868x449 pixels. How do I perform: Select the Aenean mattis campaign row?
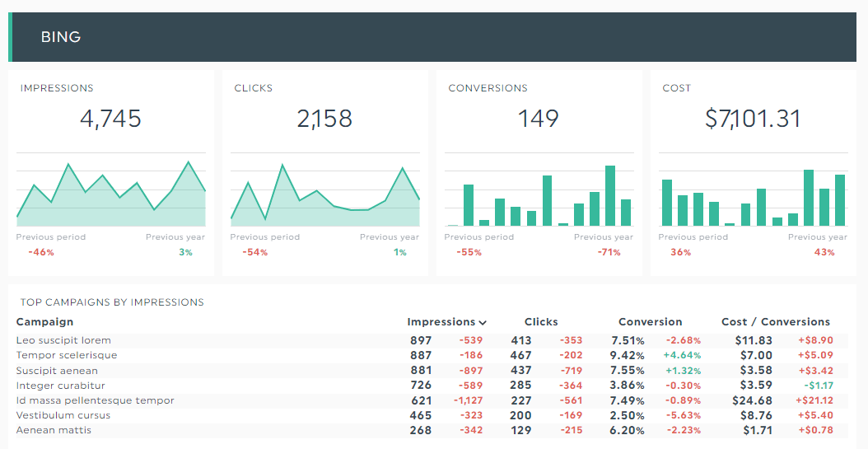[432, 430]
